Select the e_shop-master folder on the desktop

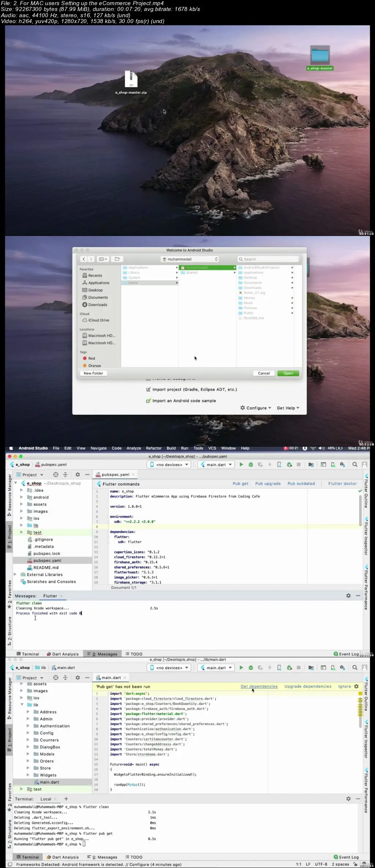tap(320, 58)
